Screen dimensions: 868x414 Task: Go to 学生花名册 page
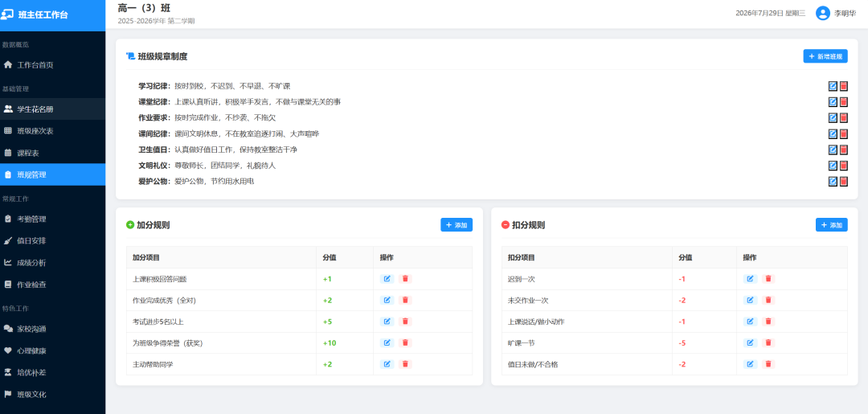coord(52,109)
